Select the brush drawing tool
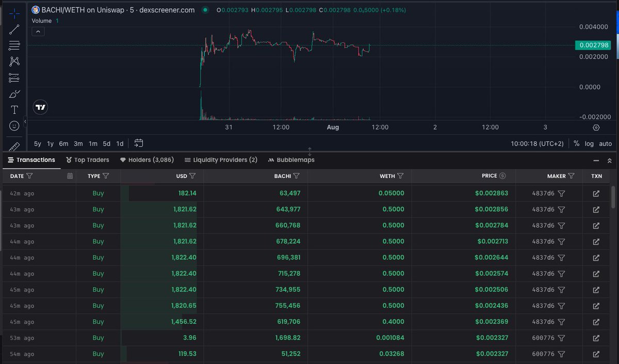Viewport: 619px width, 364px height. click(x=14, y=94)
